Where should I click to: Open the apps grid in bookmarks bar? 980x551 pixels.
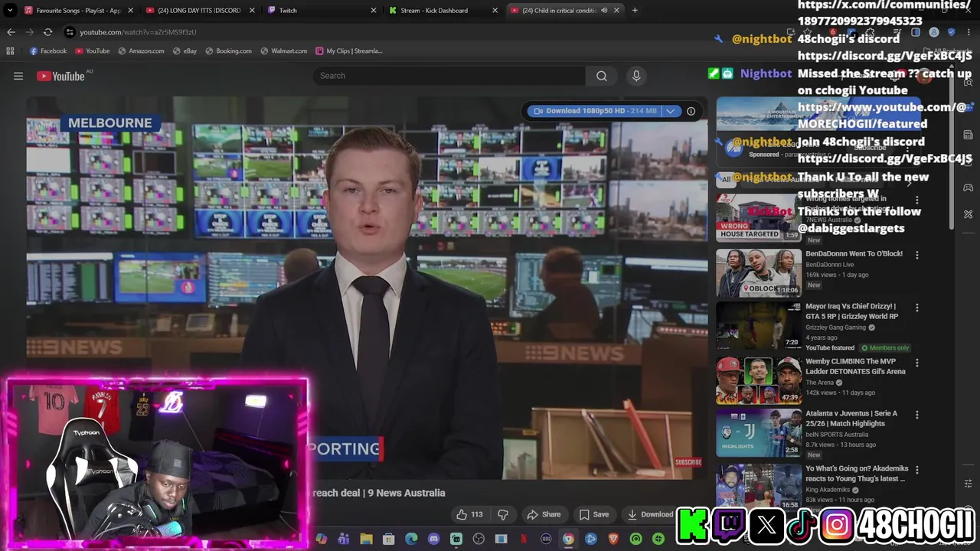[x=10, y=51]
